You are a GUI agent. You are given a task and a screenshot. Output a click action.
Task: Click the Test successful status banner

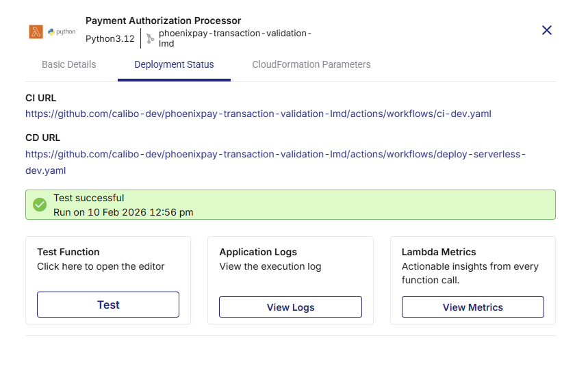(x=290, y=205)
